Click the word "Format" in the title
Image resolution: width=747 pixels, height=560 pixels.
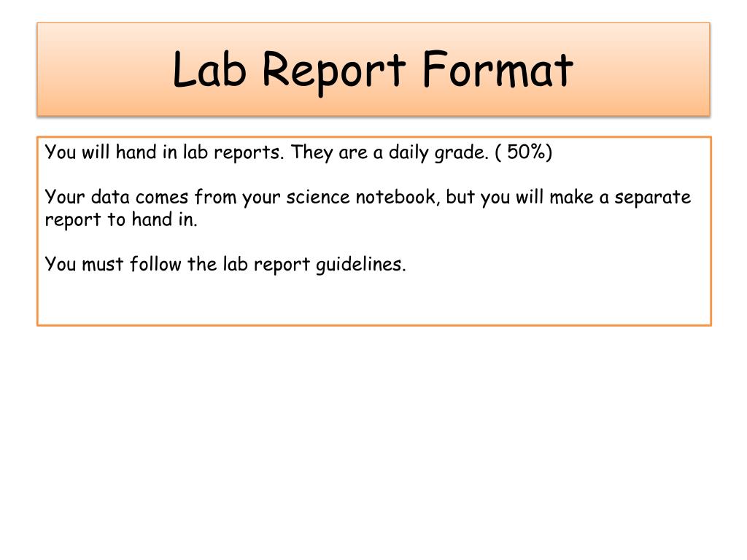pos(498,69)
